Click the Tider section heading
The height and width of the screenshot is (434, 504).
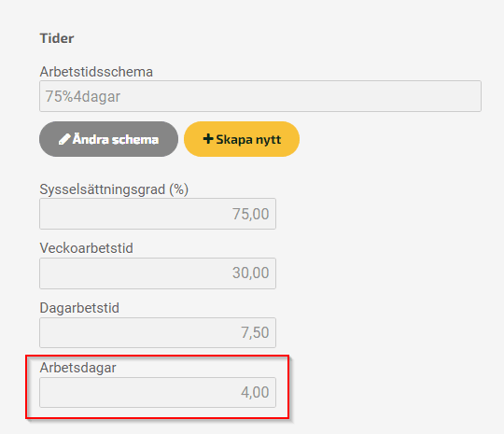coord(57,38)
